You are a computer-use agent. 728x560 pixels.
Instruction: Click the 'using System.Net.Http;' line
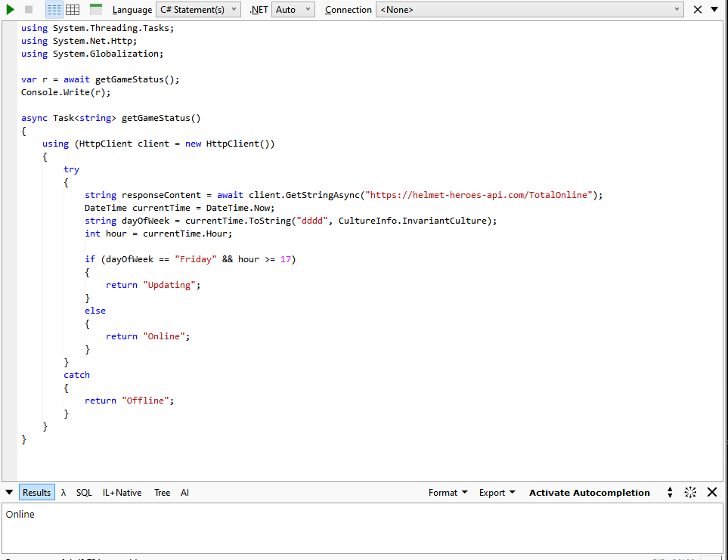tap(79, 41)
